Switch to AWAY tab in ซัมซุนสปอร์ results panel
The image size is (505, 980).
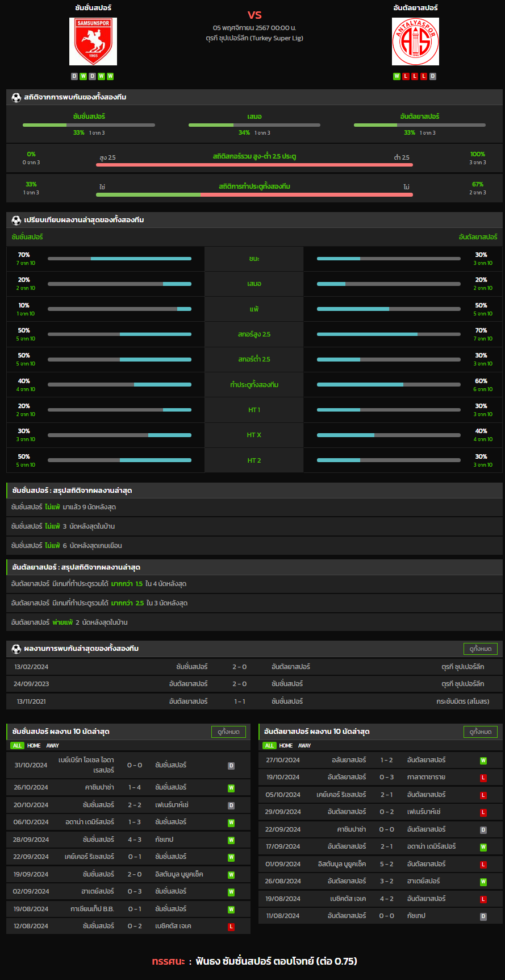coord(53,745)
